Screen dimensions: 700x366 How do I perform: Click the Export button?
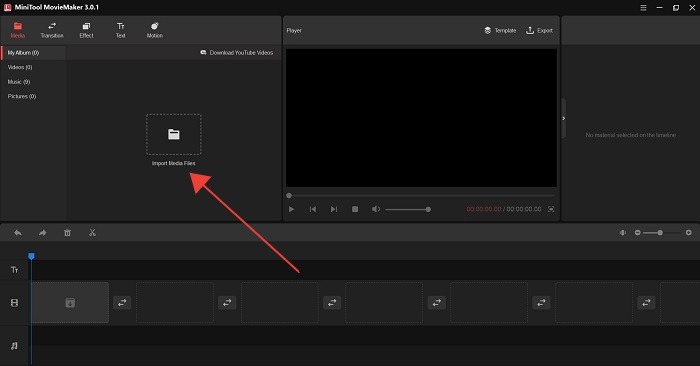point(539,30)
